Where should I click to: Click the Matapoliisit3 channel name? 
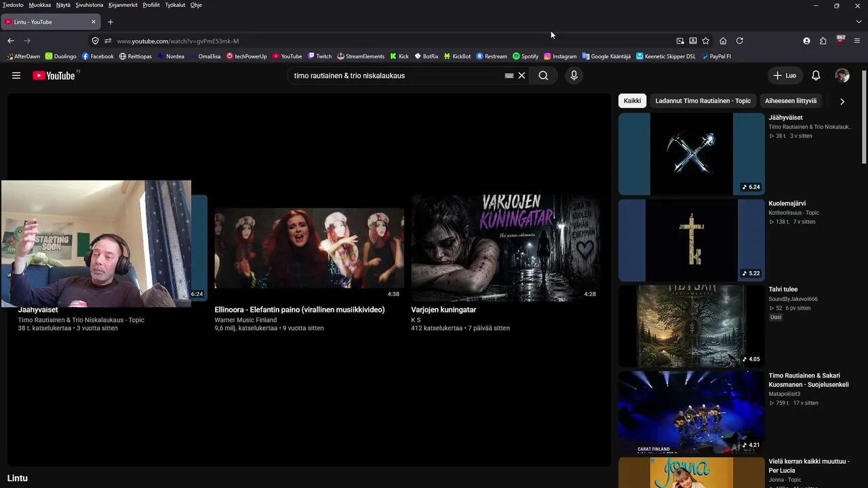click(x=784, y=394)
